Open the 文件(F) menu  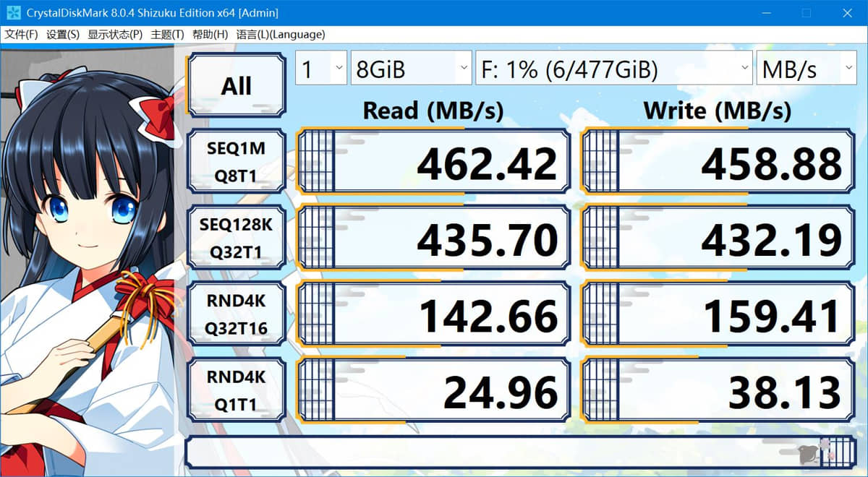pyautogui.click(x=22, y=35)
